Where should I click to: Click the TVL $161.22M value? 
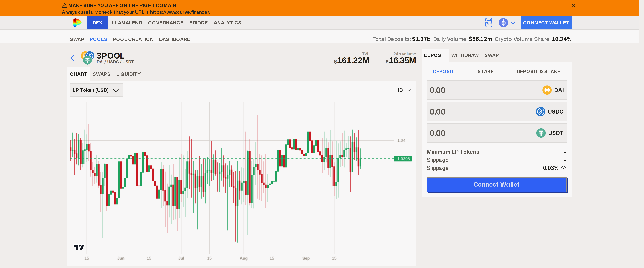tap(352, 60)
